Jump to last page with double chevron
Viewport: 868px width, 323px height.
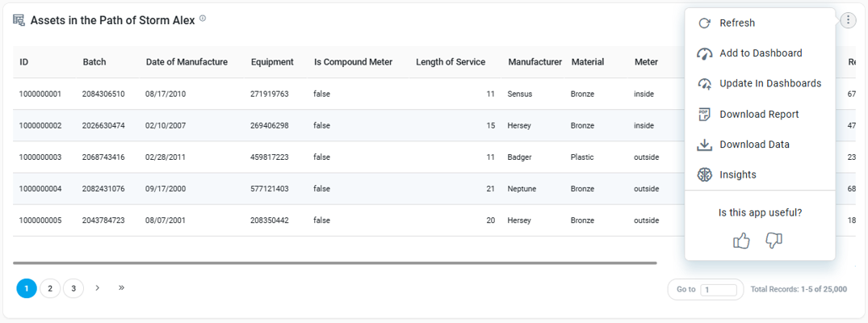(121, 288)
